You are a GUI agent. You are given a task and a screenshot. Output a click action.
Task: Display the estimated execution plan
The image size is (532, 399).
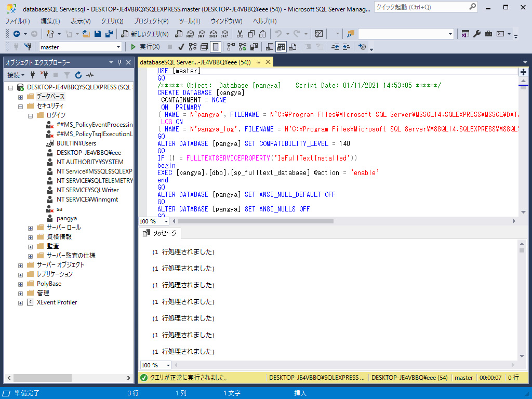[x=193, y=47]
